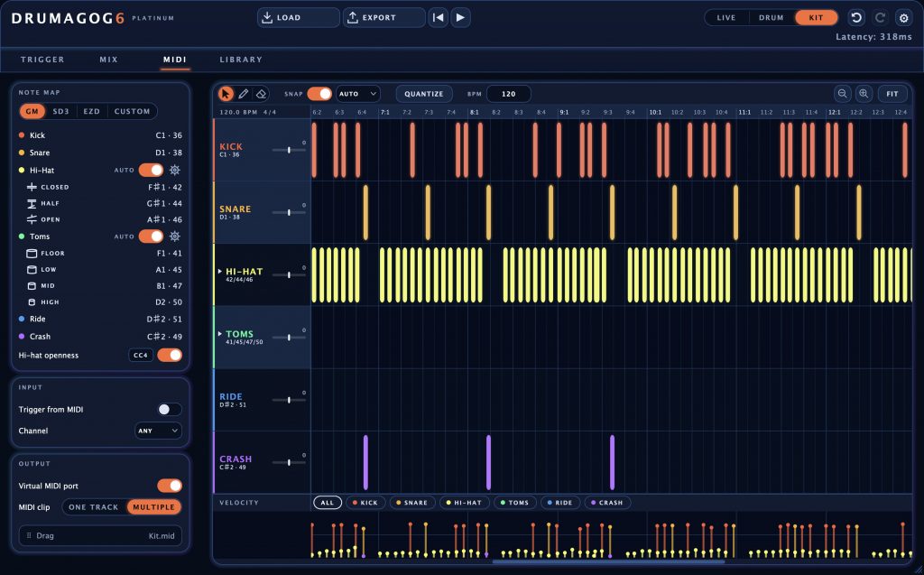Screen dimensions: 924x575
Task: Open the MIDI tab
Action: [174, 60]
